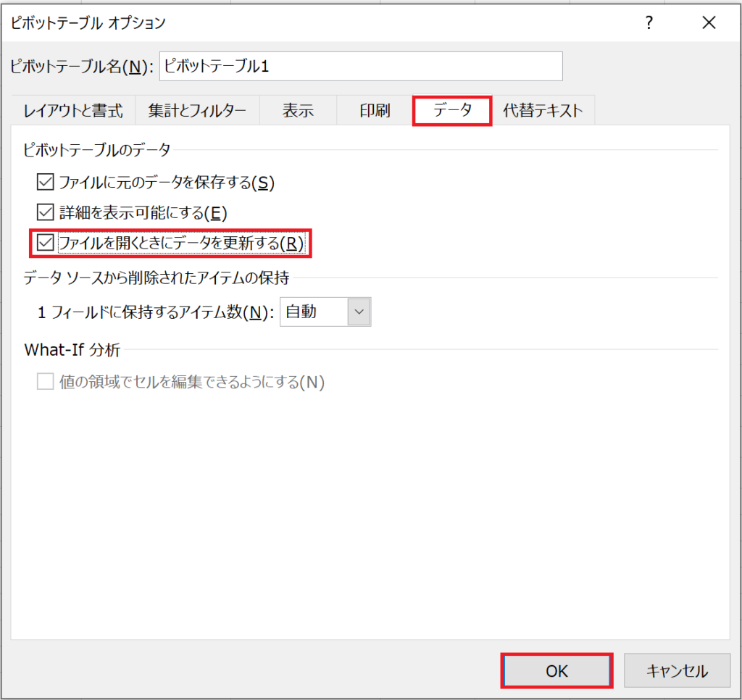742x700 pixels.
Task: Click the 自動 combo box field
Action: point(325,312)
